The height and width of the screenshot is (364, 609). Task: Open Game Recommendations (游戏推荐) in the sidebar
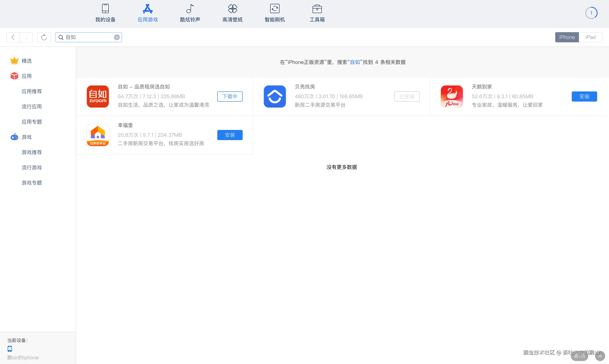pos(32,152)
